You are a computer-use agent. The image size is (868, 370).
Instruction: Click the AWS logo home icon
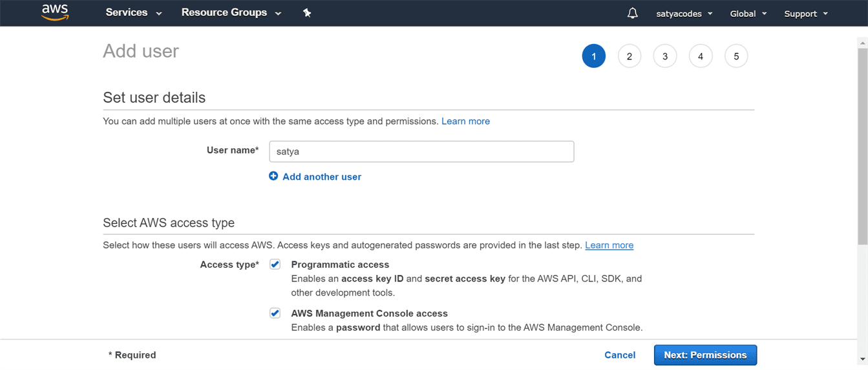point(55,12)
